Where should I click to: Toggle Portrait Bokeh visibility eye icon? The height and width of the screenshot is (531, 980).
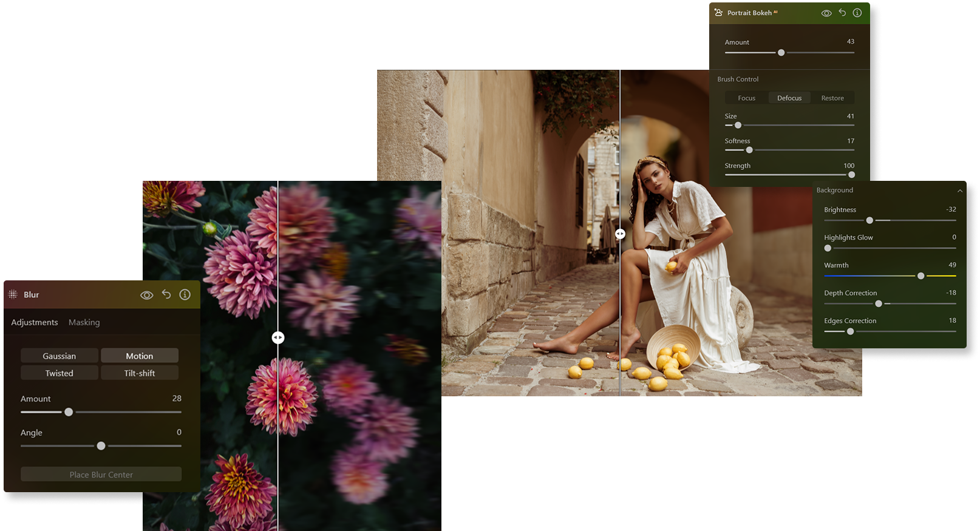826,13
